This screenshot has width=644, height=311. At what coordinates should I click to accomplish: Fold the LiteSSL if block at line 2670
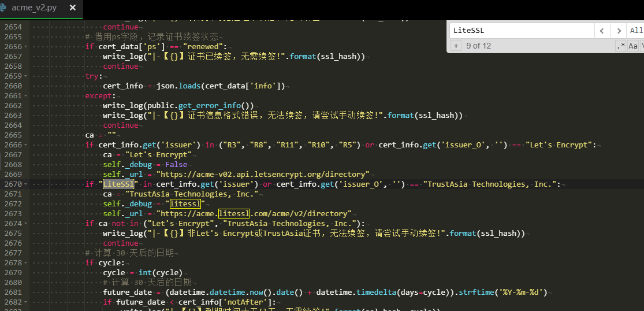(x=25, y=184)
